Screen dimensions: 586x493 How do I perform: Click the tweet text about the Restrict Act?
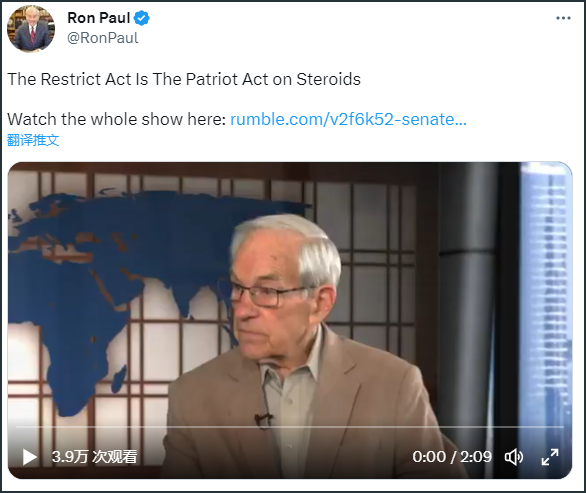[184, 79]
